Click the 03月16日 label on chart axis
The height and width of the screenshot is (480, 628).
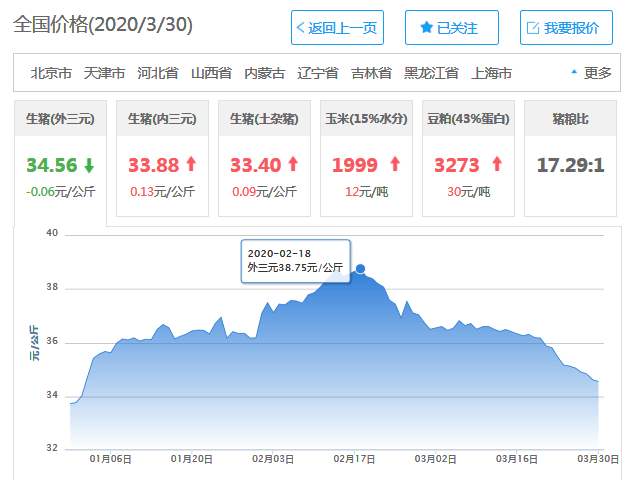click(x=517, y=459)
